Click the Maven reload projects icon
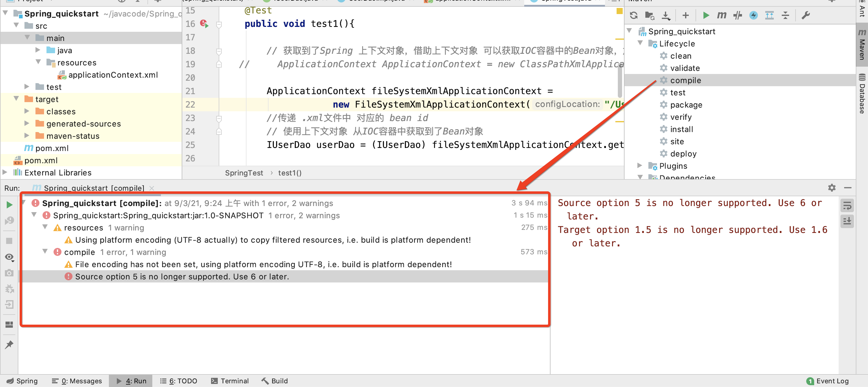This screenshot has height=387, width=868. click(633, 15)
